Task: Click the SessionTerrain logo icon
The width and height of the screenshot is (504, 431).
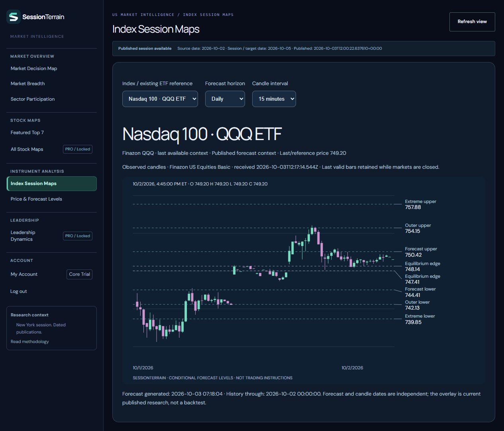Action: pyautogui.click(x=14, y=17)
